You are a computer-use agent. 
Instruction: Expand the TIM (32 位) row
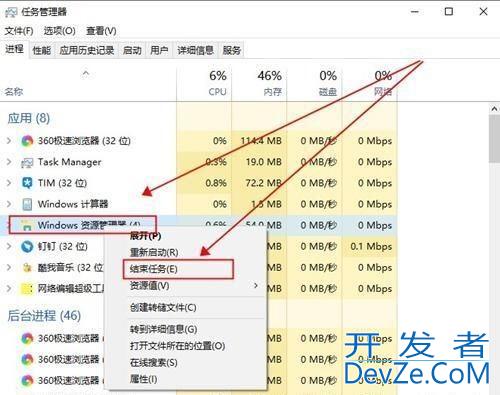pos(9,183)
